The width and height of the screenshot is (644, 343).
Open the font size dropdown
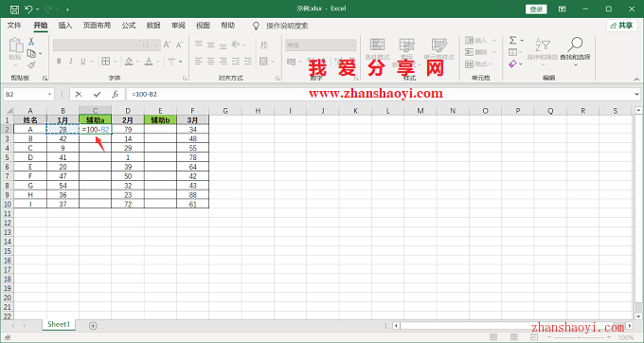tap(157, 45)
